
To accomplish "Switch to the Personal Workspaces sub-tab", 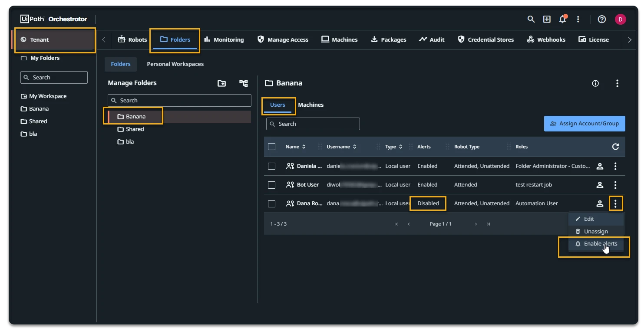I will 175,64.
